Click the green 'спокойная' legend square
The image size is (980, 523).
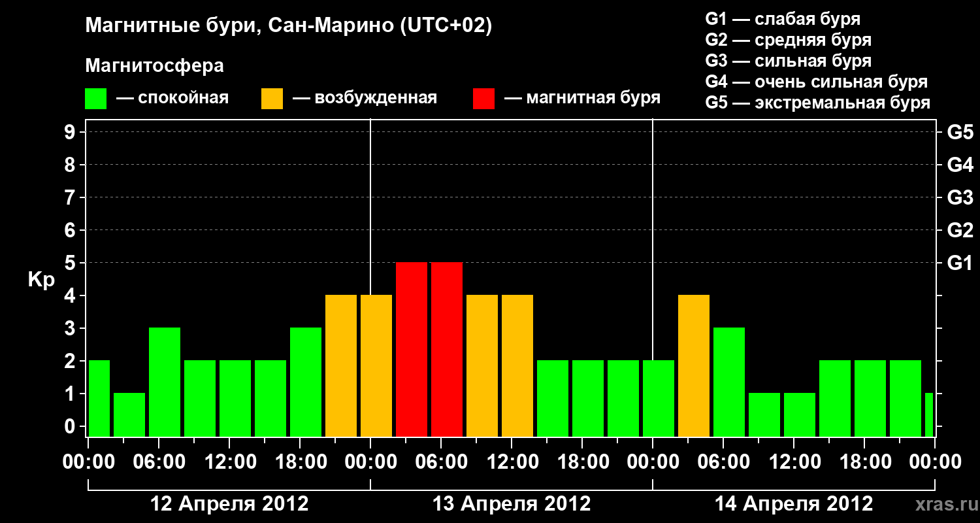tap(96, 98)
